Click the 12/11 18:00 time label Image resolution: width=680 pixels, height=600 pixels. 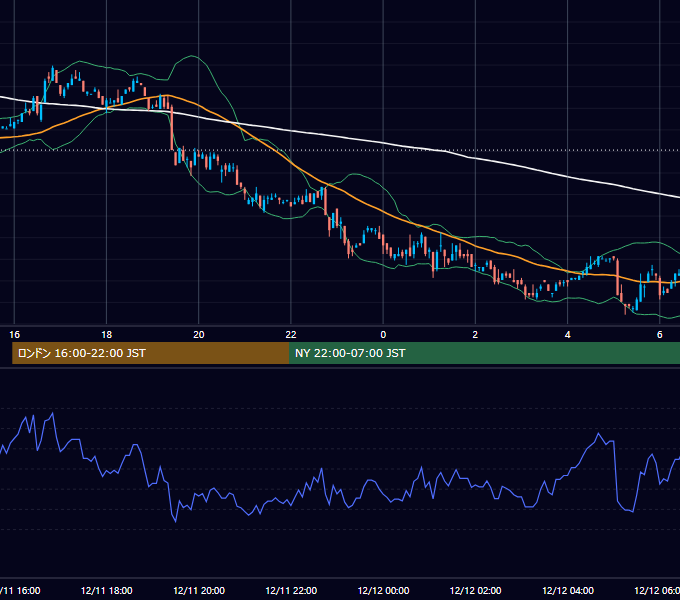[107, 590]
